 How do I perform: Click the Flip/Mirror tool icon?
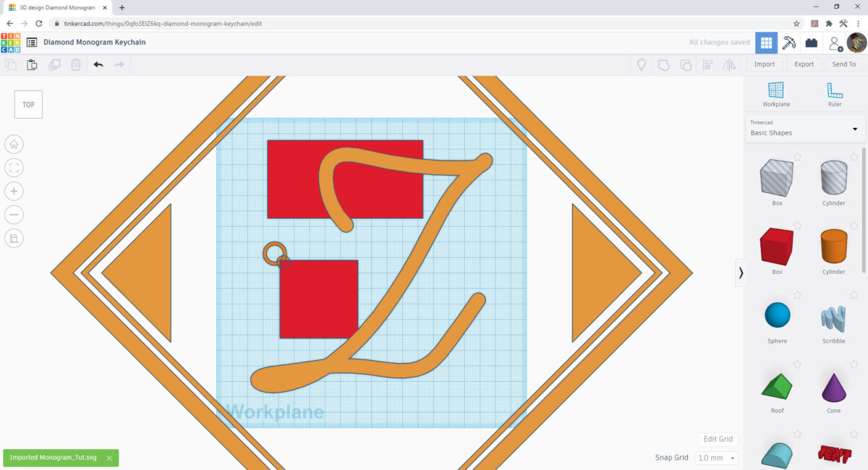[x=729, y=64]
